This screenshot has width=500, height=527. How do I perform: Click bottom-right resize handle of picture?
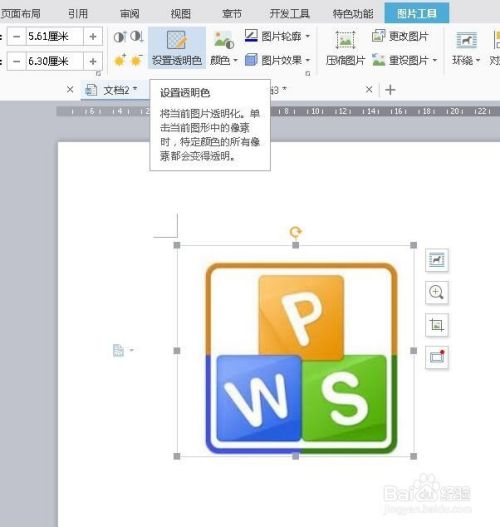point(414,456)
